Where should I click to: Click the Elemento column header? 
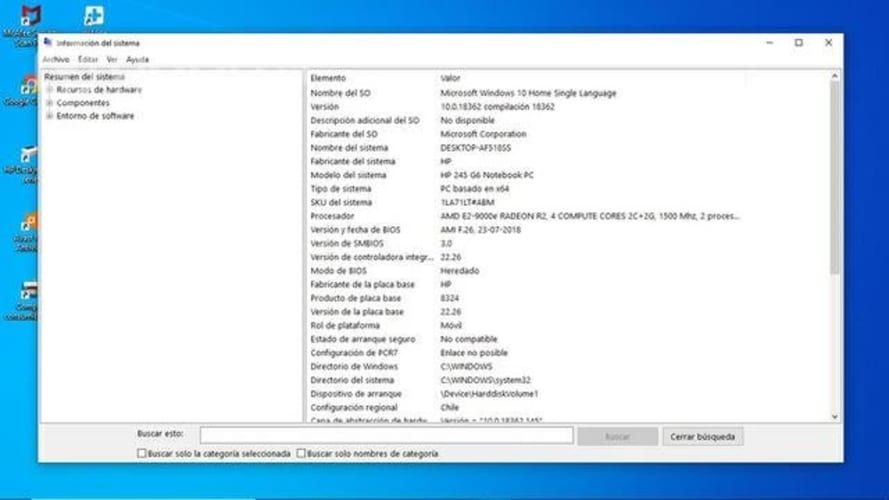point(328,78)
